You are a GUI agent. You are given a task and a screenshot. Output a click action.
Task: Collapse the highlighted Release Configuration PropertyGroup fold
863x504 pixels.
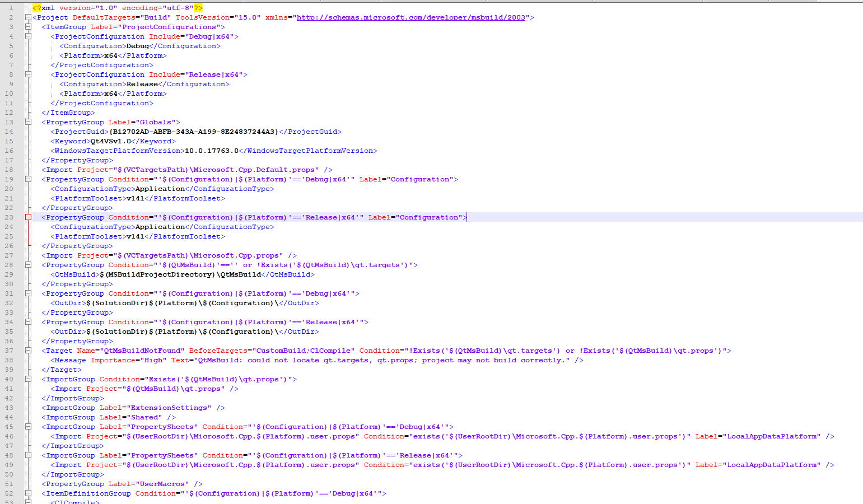point(28,217)
